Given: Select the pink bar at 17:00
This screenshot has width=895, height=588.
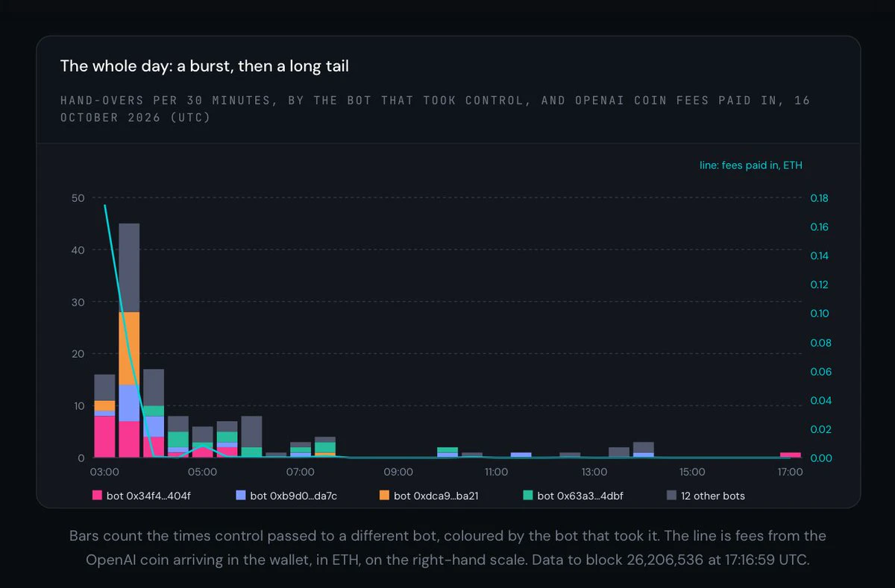Looking at the screenshot, I should click(x=790, y=455).
